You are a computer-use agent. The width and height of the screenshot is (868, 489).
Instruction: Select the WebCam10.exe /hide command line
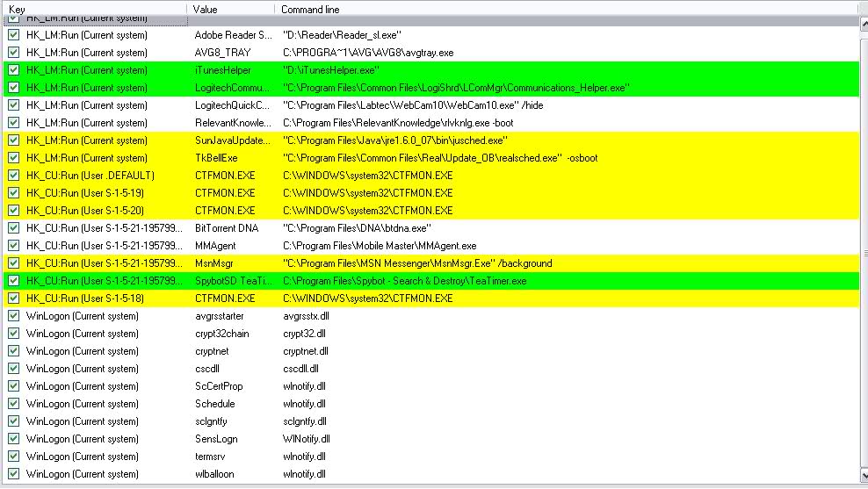coord(413,105)
